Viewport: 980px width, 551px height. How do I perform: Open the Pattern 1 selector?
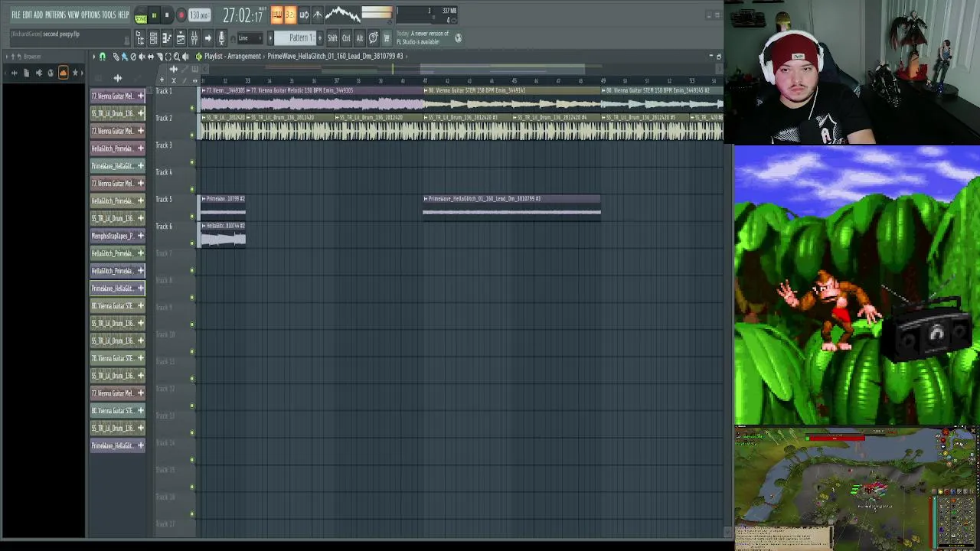coord(295,38)
